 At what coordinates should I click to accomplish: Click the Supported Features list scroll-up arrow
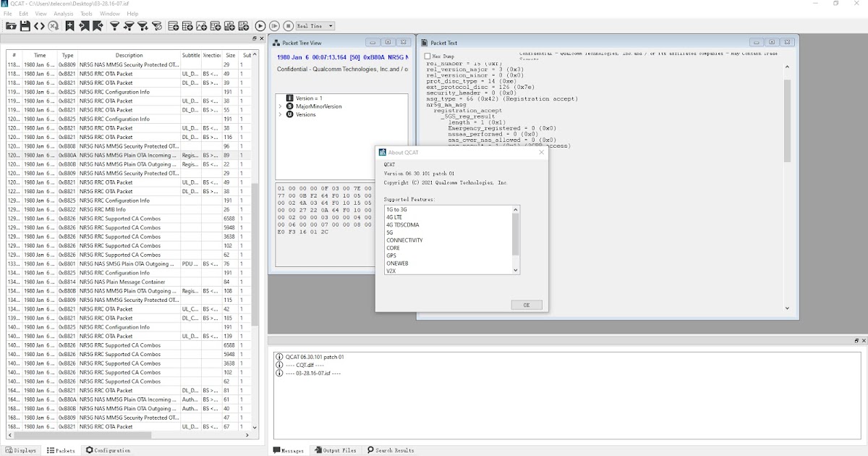click(x=516, y=209)
